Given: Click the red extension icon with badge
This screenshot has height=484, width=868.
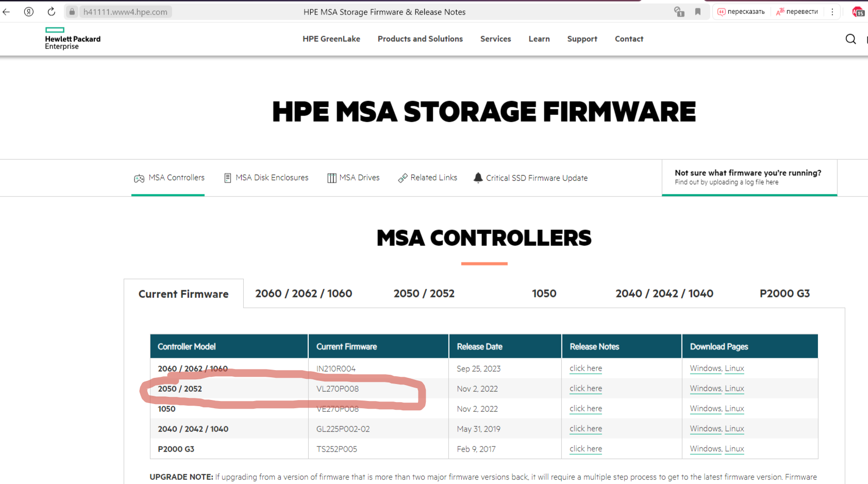Looking at the screenshot, I should 858,12.
